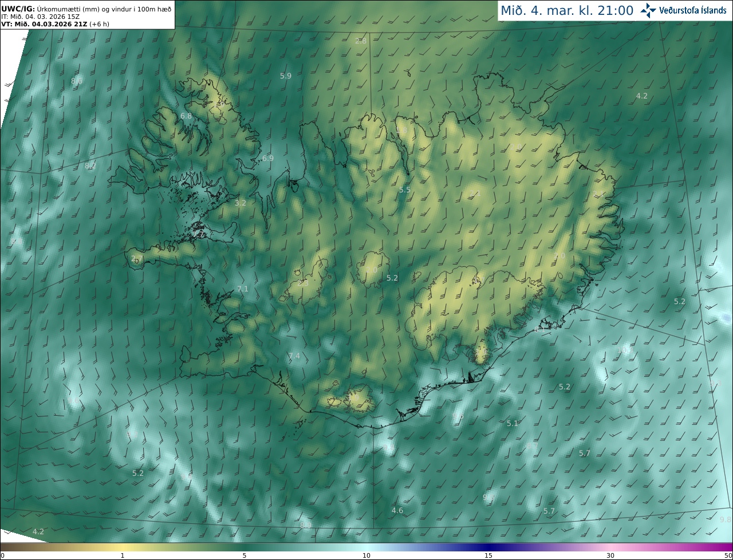Image resolution: width=733 pixels, height=560 pixels.
Task: Click the color scale tick label 50
Action: [728, 555]
